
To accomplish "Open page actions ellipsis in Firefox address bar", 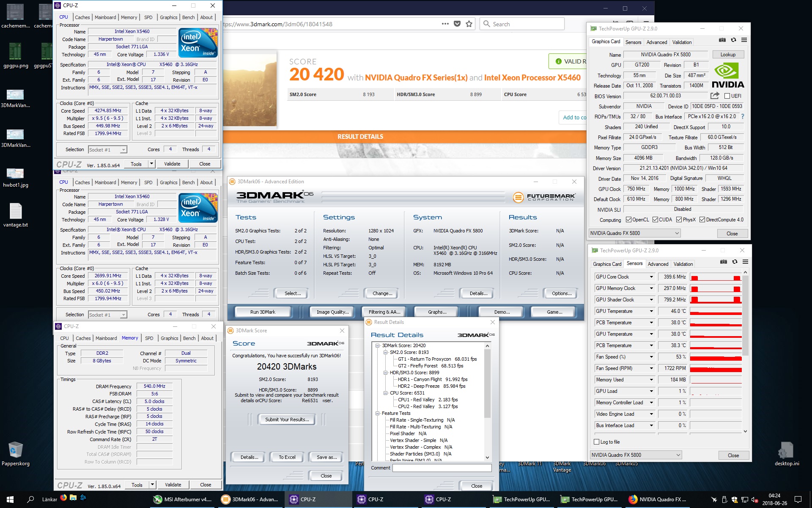I will 445,24.
